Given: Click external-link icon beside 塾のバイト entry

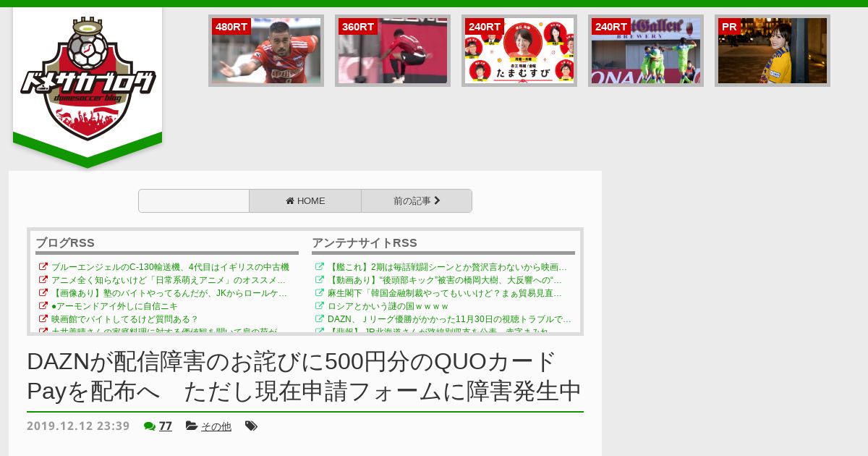Looking at the screenshot, I should tap(43, 293).
